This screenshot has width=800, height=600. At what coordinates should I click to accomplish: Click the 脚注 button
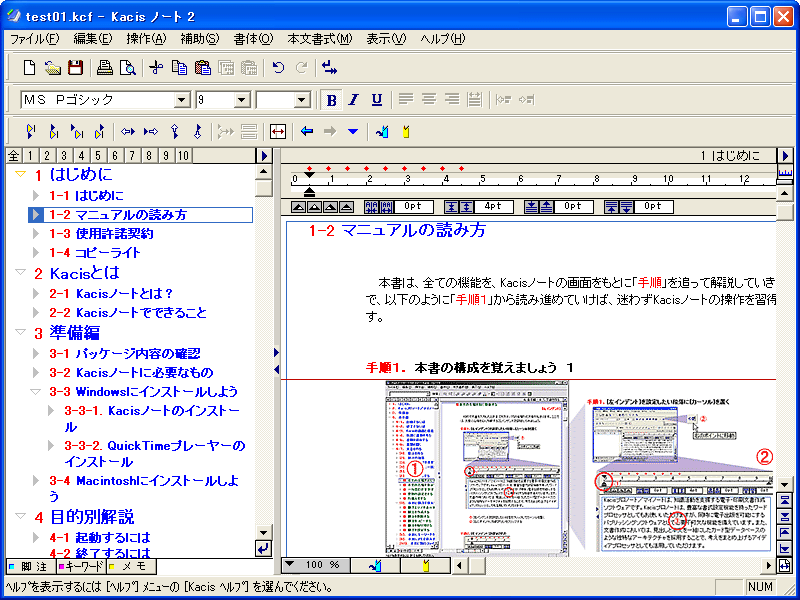click(x=31, y=566)
